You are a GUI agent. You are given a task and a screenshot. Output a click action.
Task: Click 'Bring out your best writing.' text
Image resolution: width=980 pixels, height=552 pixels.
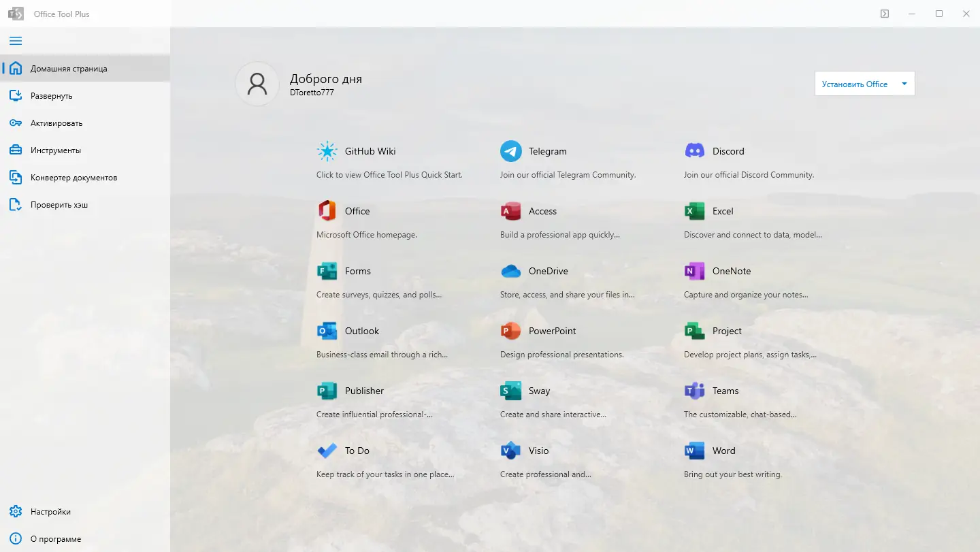click(x=733, y=474)
